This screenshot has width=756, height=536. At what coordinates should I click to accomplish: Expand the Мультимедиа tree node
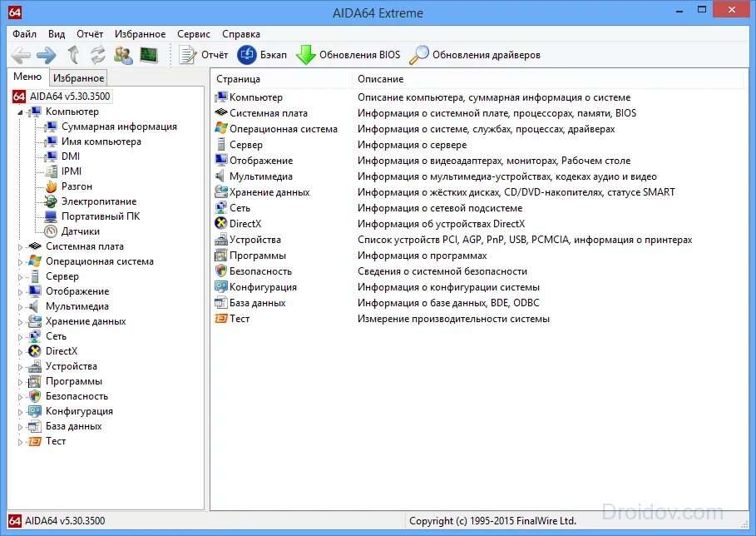point(20,307)
